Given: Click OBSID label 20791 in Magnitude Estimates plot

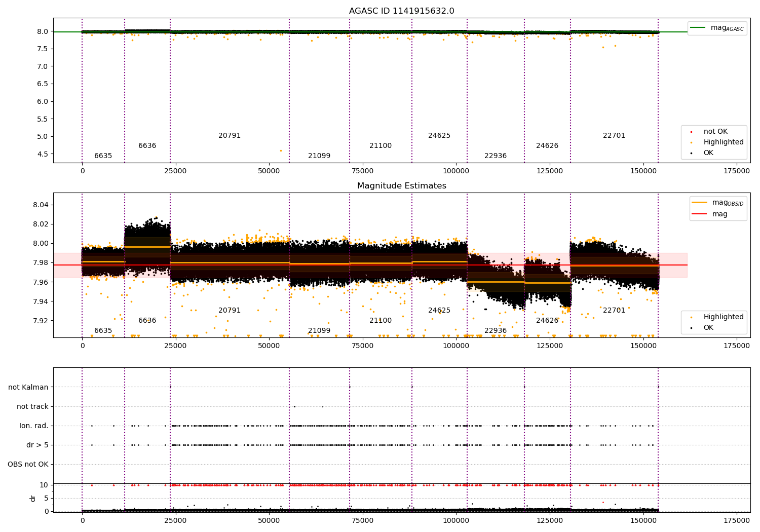Looking at the screenshot, I should tap(230, 311).
